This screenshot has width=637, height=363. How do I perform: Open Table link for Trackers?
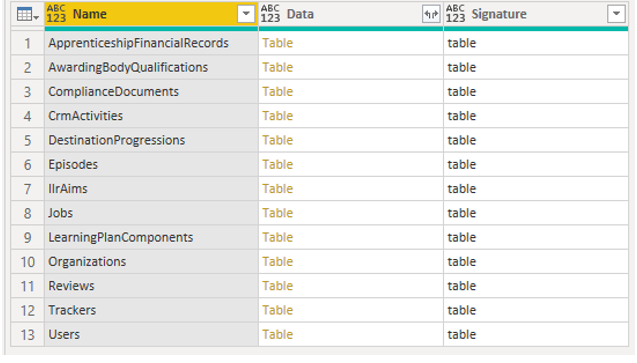[x=277, y=311]
